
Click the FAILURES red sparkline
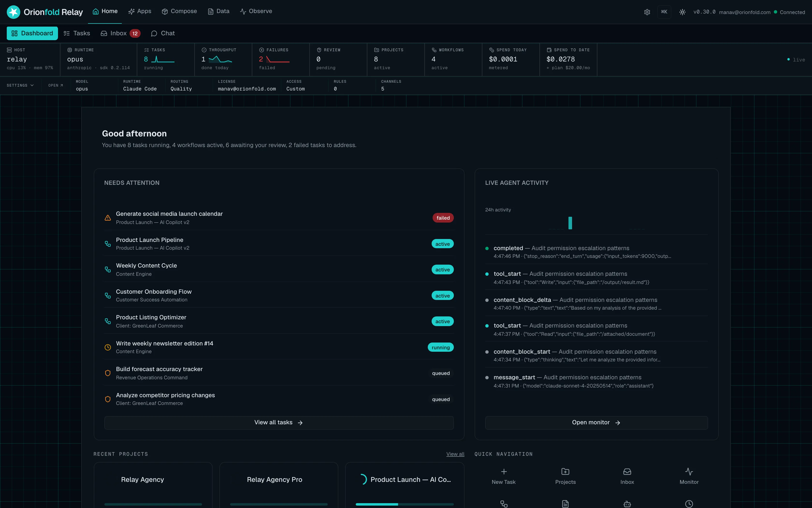pos(278,60)
